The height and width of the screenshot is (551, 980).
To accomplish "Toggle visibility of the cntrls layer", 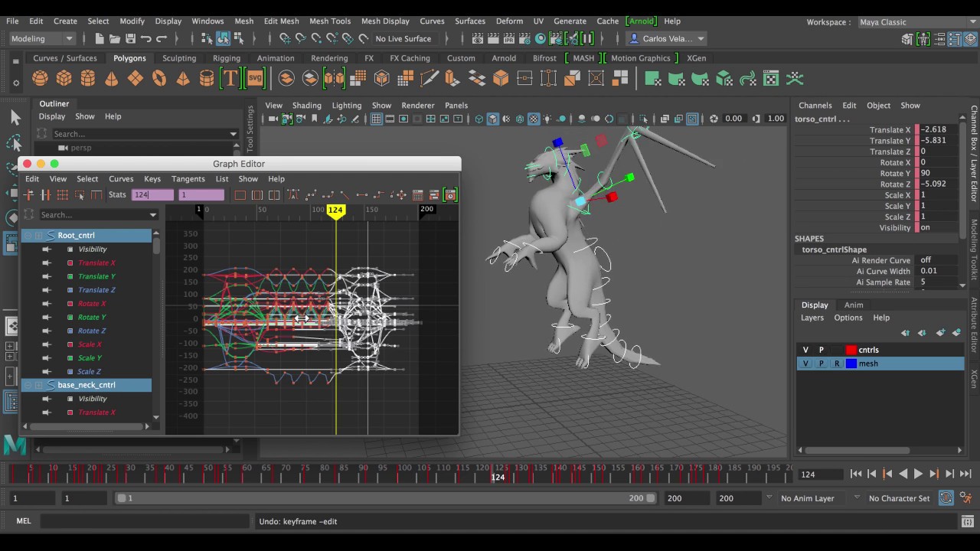I will coord(805,350).
